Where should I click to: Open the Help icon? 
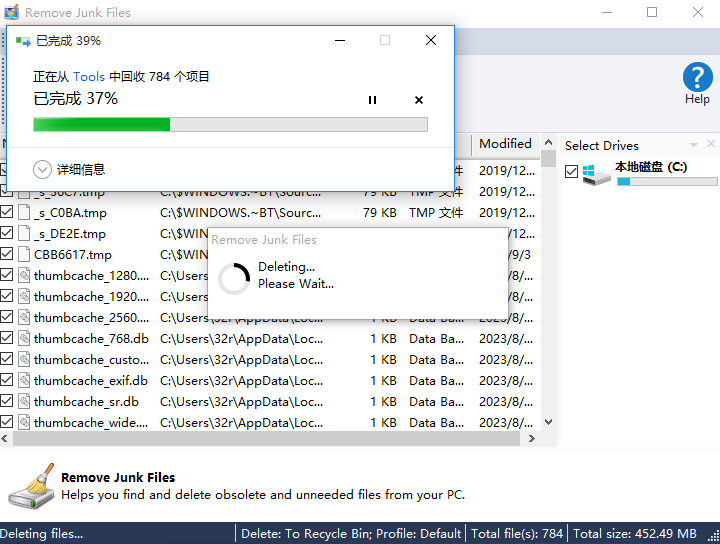(x=697, y=84)
